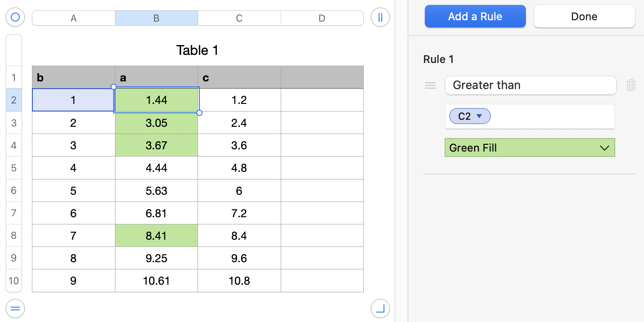
Task: Click the table select circle handle
Action: pos(15,18)
